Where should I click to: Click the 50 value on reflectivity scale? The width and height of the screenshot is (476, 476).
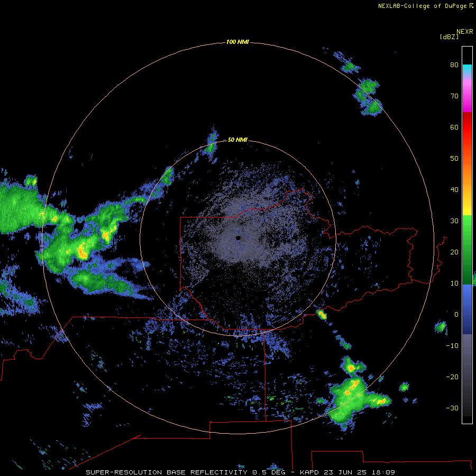tap(454, 159)
